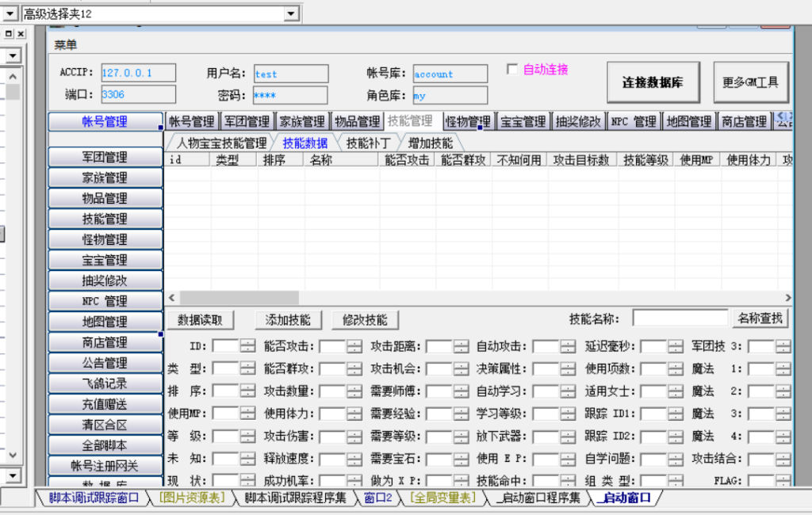Viewport: 812px width, 515px height.
Task: Open the 高级选择夹12 dropdown
Action: pos(291,13)
